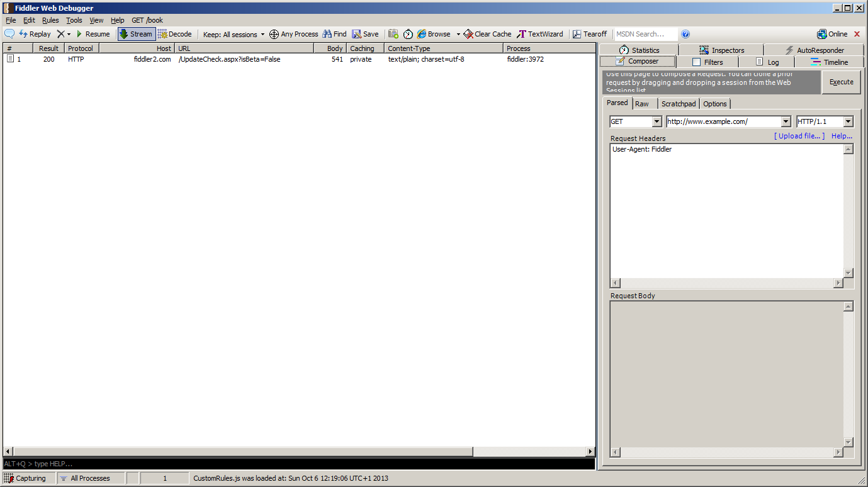Tearoff the toolbar panel
868x487 pixels.
click(590, 34)
